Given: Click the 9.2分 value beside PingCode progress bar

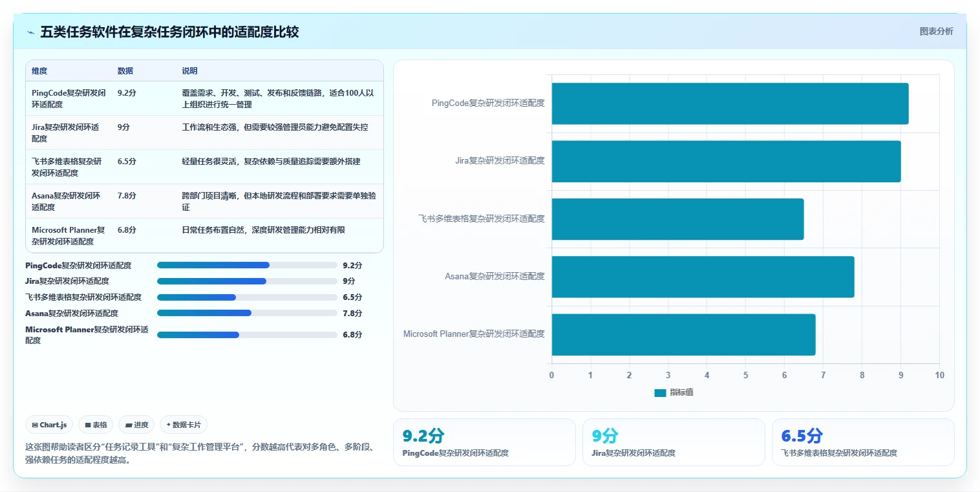Looking at the screenshot, I should 352,266.
